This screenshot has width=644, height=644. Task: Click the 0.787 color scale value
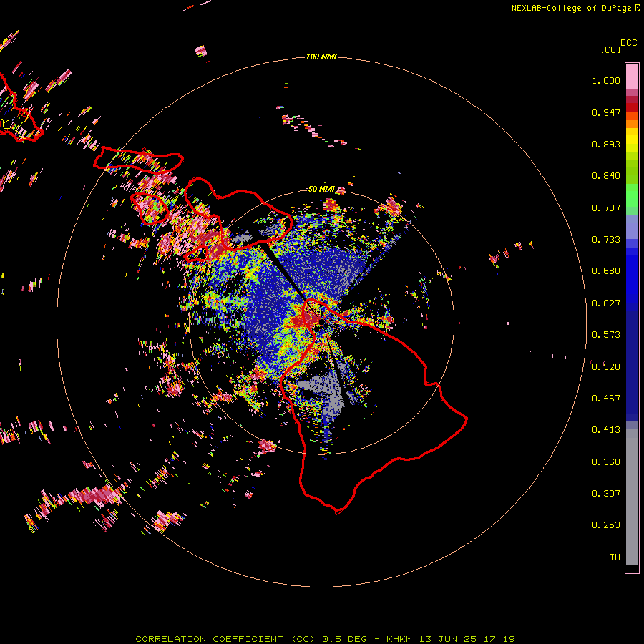click(606, 208)
